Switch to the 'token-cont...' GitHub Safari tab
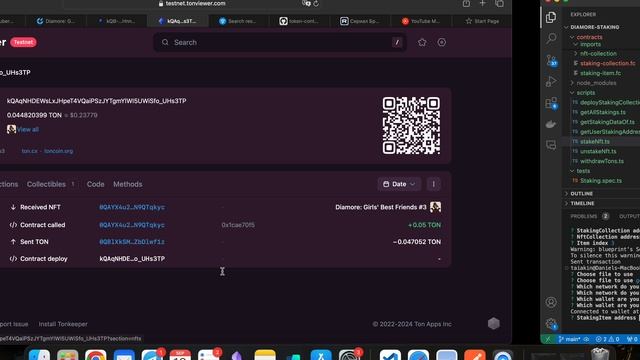The width and height of the screenshot is (640, 360). 299,21
